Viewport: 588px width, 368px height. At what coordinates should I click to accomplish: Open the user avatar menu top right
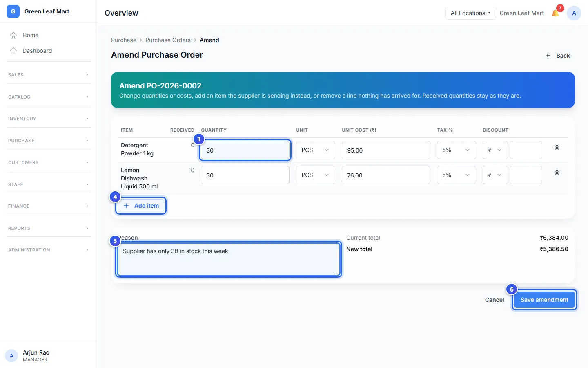pyautogui.click(x=574, y=13)
